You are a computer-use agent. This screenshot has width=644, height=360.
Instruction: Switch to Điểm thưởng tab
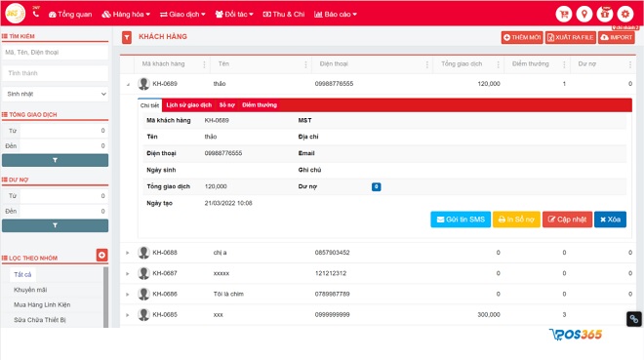tap(260, 105)
